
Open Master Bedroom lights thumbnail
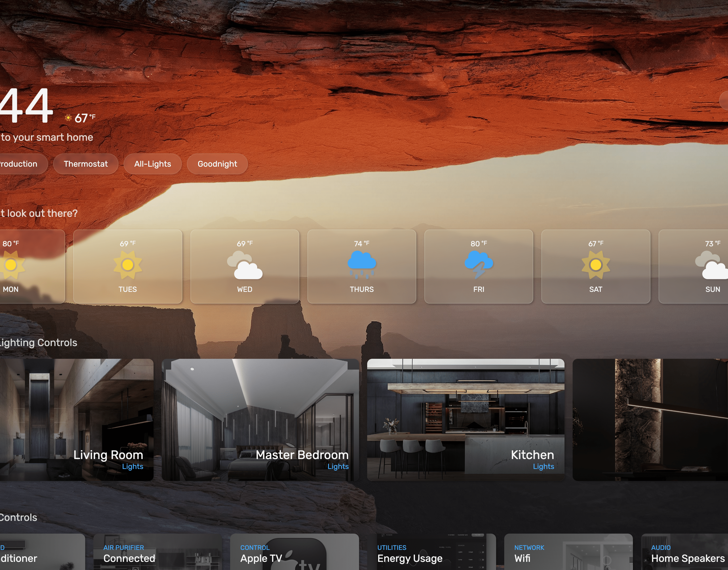pos(260,420)
